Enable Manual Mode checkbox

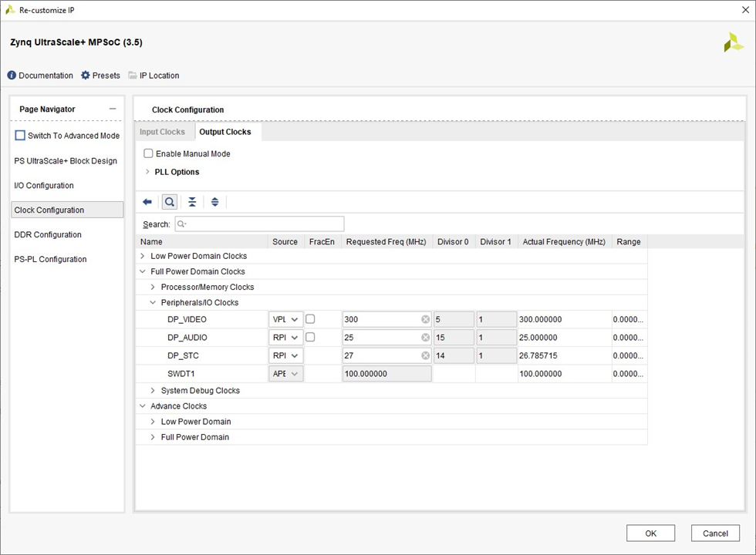tap(148, 153)
